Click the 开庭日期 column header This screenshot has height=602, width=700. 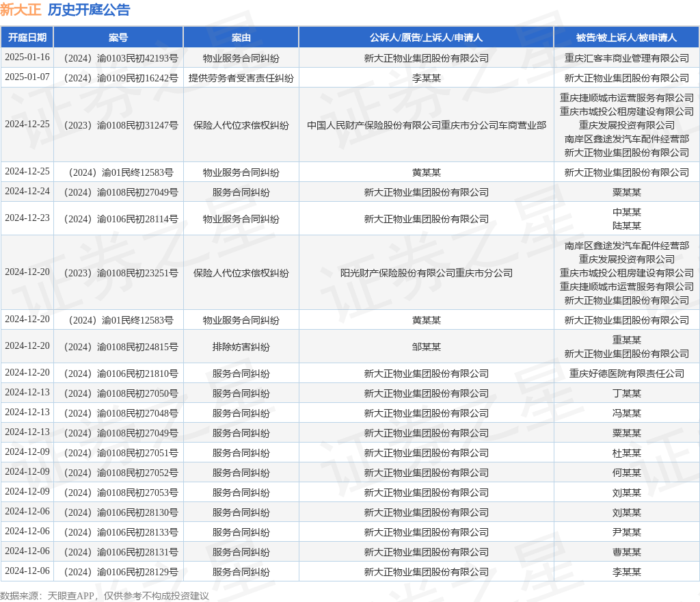(x=27, y=38)
